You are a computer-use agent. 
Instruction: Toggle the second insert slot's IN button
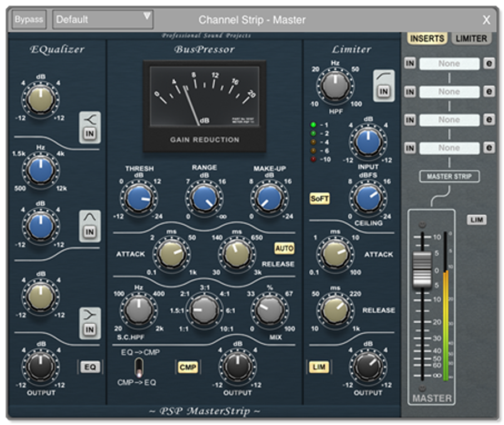click(x=410, y=92)
